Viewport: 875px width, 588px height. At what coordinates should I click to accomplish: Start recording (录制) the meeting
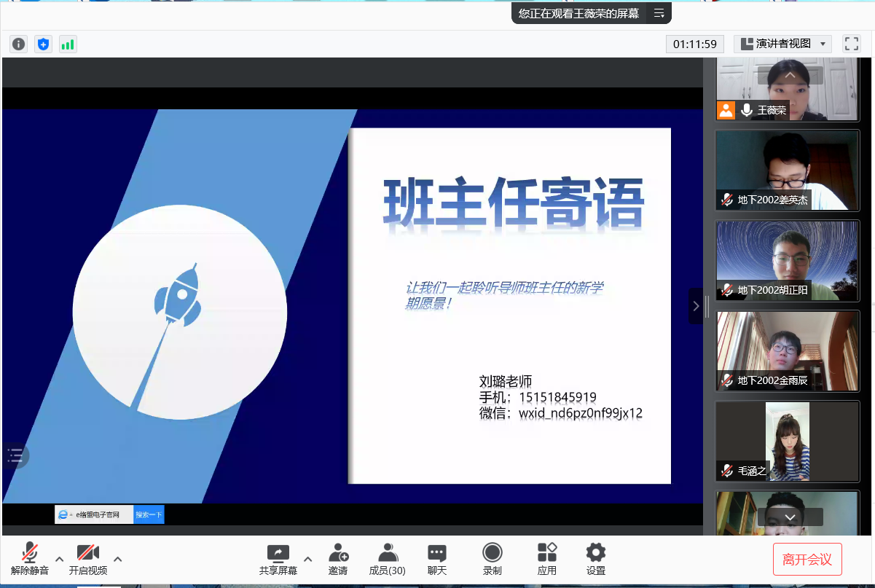[x=492, y=559]
